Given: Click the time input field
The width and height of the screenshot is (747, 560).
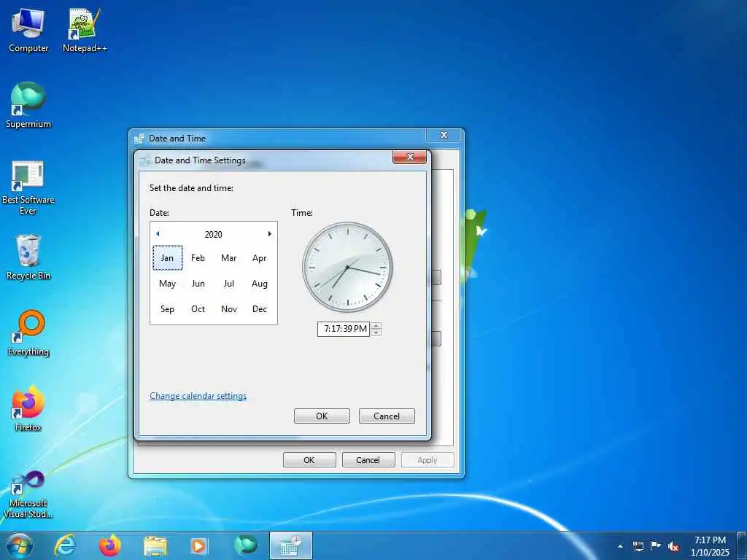Looking at the screenshot, I should pyautogui.click(x=344, y=329).
